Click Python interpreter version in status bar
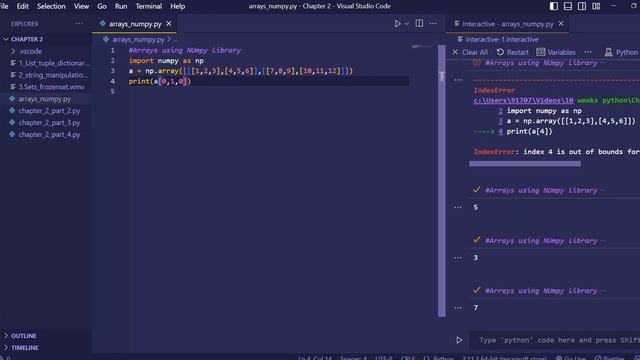Image resolution: width=640 pixels, height=360 pixels. click(504, 358)
